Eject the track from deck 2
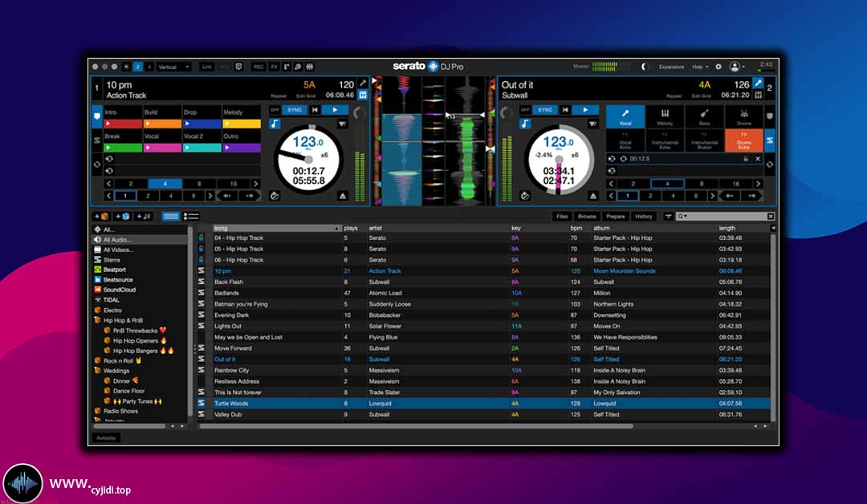The height and width of the screenshot is (504, 867). [592, 196]
